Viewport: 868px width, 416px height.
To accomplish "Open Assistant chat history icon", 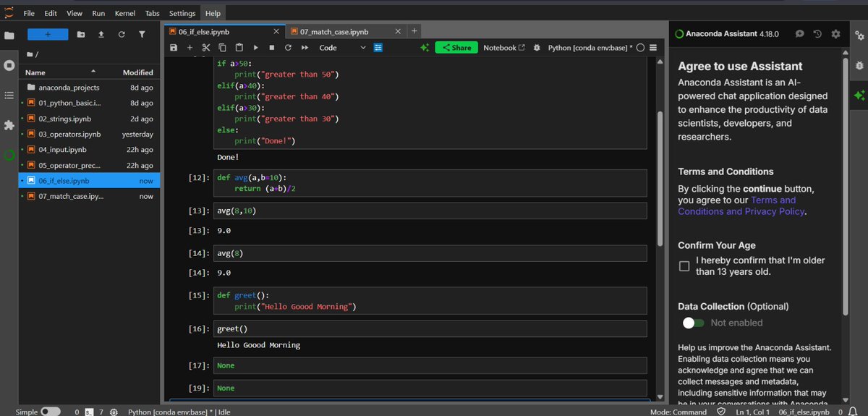I will 817,34.
